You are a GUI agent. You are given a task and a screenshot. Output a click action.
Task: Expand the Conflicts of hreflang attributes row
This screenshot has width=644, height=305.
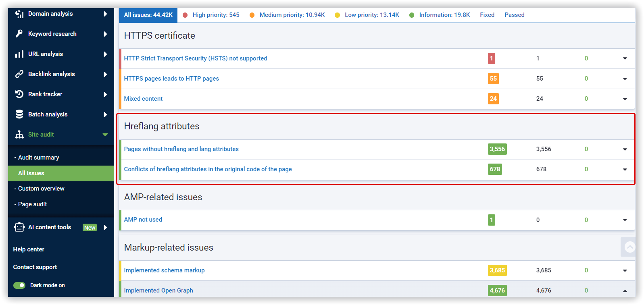tap(625, 170)
